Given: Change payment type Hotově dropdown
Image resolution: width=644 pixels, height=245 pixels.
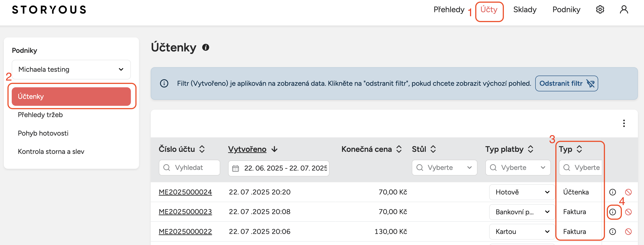Looking at the screenshot, I should click(x=522, y=192).
